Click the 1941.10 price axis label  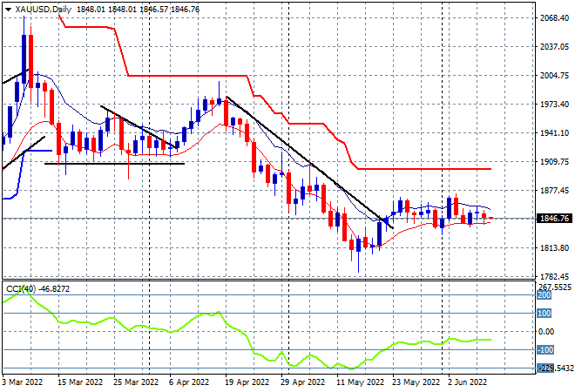click(554, 132)
